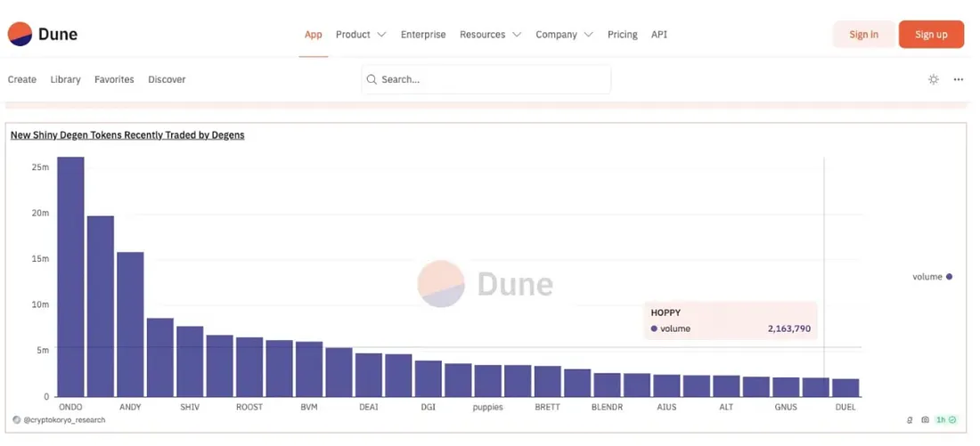Expand the Resources dropdown chevron
The image size is (980, 446).
coord(516,35)
